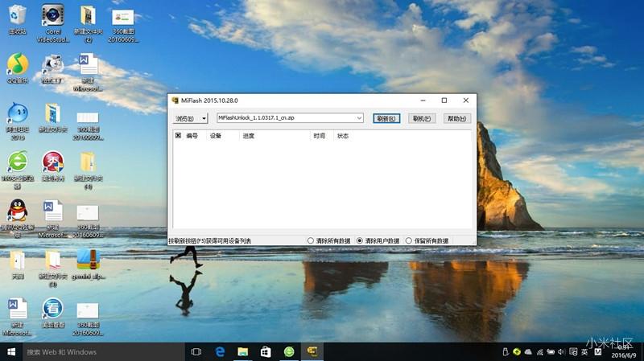The height and width of the screenshot is (361, 644).
Task: Select the 清除所有数据 radio option
Action: [311, 240]
